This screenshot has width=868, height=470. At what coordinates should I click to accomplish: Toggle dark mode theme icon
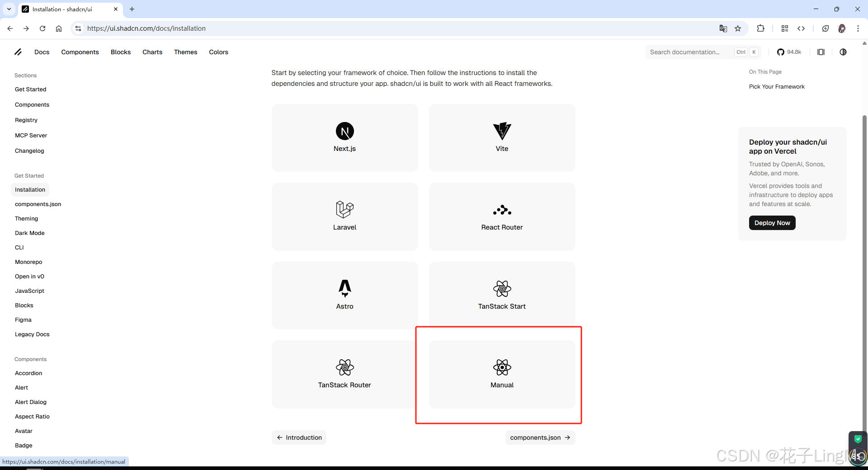pyautogui.click(x=843, y=52)
